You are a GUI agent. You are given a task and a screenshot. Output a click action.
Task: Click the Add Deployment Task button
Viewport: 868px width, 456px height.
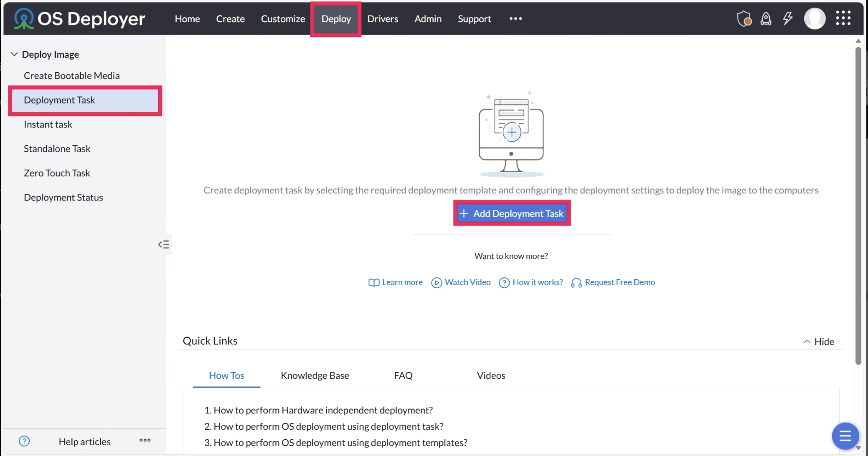pyautogui.click(x=512, y=213)
